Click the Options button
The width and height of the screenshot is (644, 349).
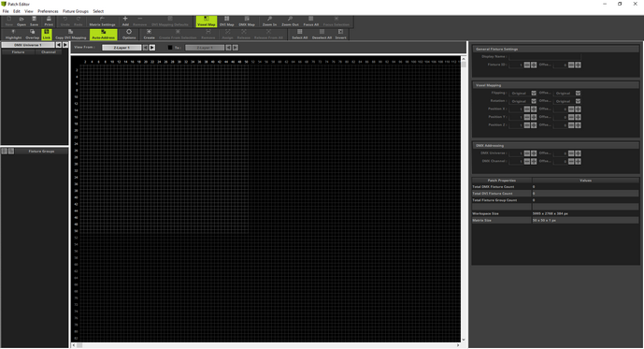click(129, 35)
